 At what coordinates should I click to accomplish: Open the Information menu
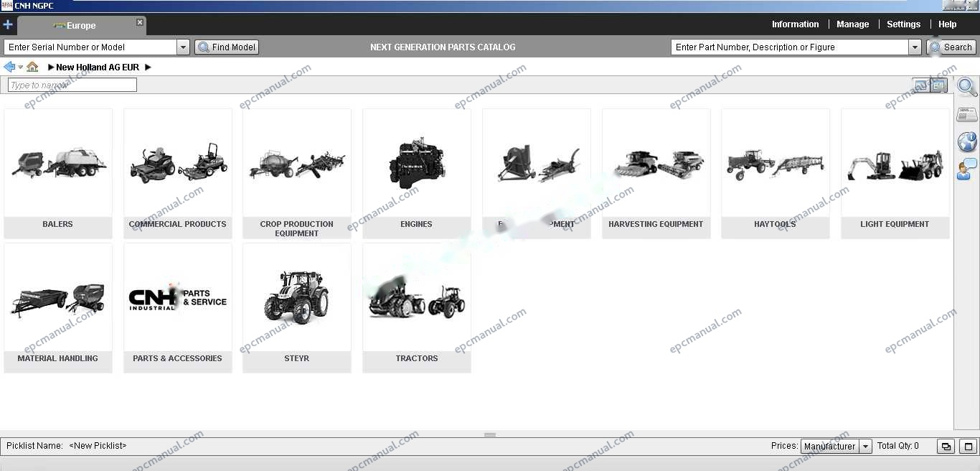(x=795, y=24)
